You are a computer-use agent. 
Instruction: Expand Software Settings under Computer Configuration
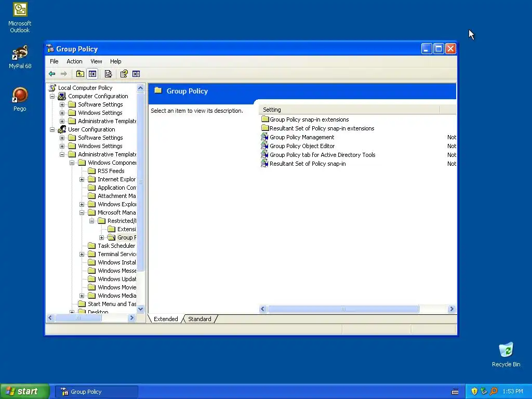(x=62, y=104)
